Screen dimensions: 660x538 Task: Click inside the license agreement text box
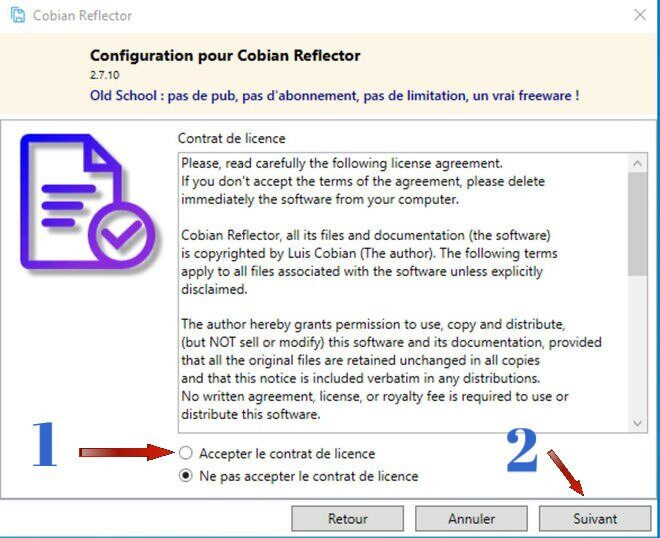point(403,293)
